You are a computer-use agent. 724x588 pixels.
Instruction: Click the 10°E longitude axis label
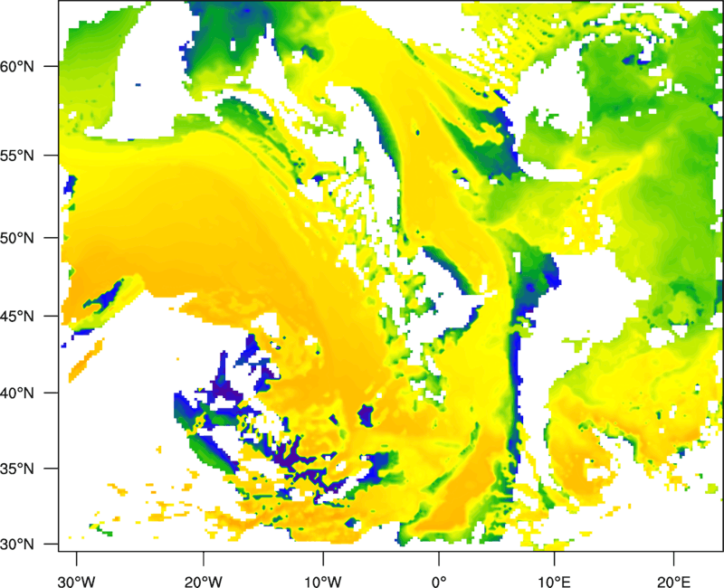pos(554,582)
